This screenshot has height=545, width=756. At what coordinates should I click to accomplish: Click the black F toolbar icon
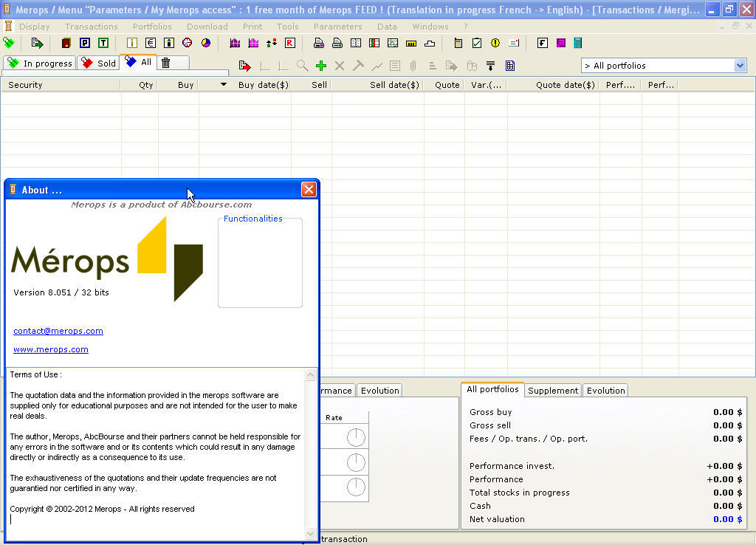(543, 43)
